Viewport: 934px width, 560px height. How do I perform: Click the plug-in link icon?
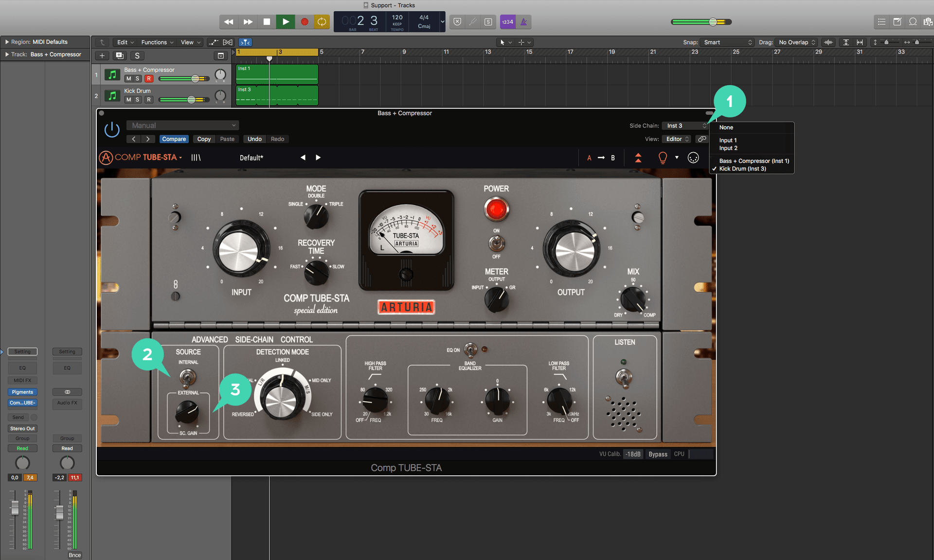click(x=701, y=139)
